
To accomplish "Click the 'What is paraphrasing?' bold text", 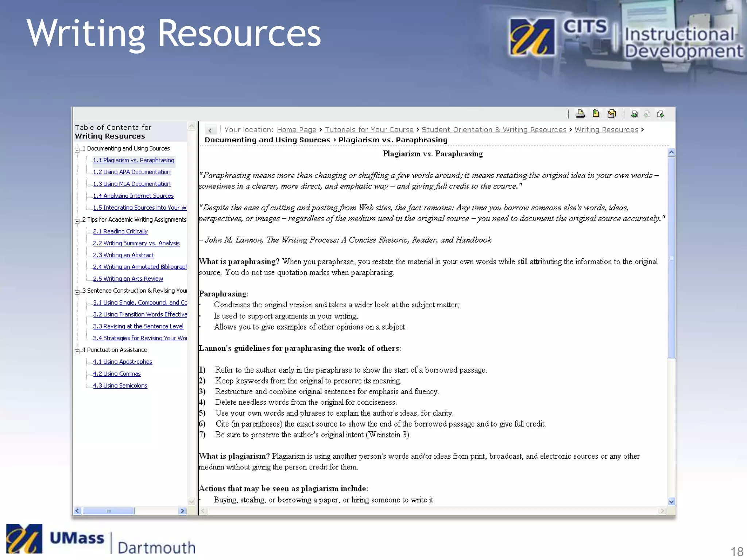I will click(x=239, y=262).
